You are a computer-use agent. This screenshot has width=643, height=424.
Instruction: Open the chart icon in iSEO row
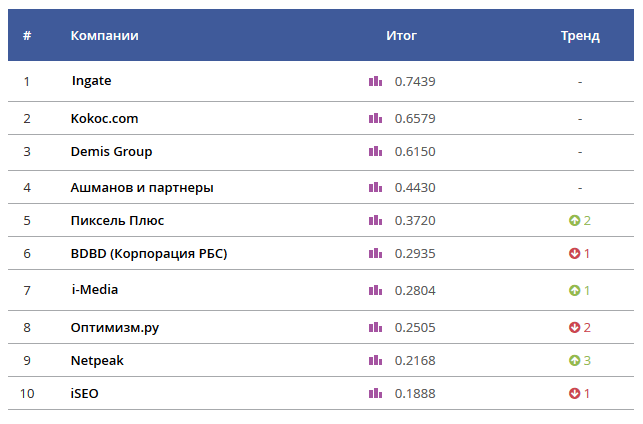pyautogui.click(x=375, y=393)
